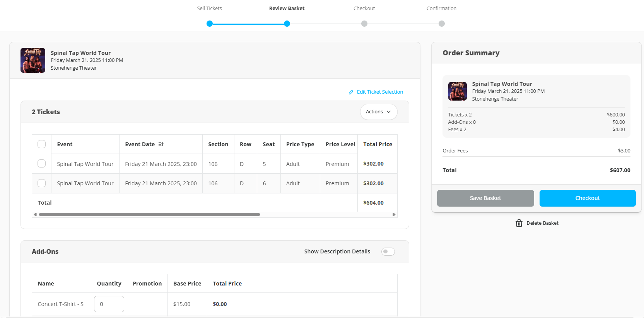Sort by Event Date using sort icon
644x318 pixels.
tap(161, 144)
